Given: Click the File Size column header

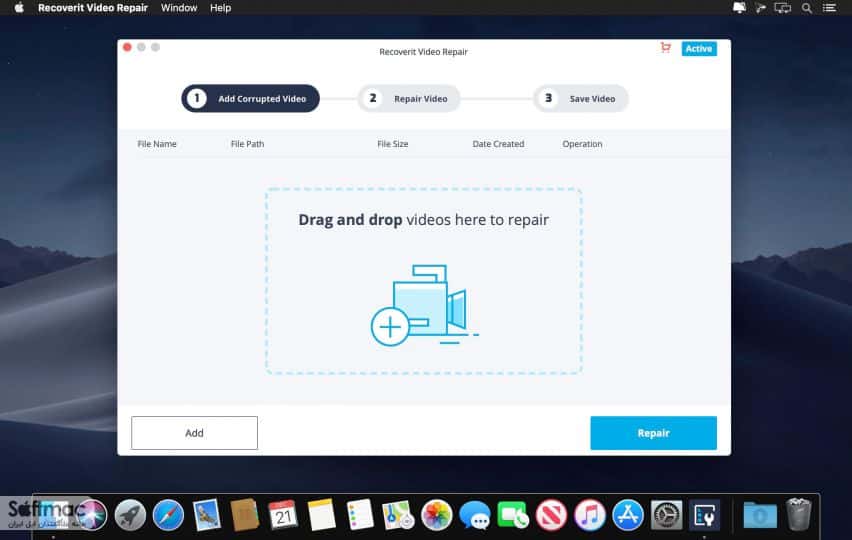Looking at the screenshot, I should pyautogui.click(x=393, y=144).
